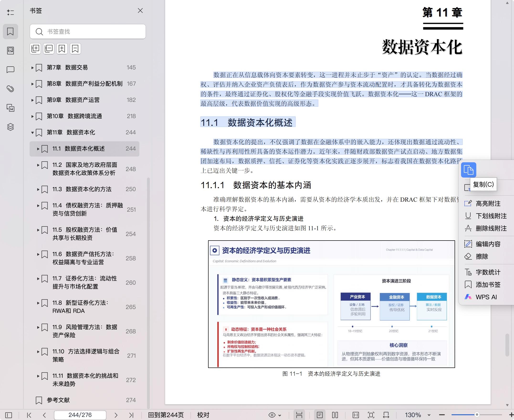The image size is (514, 420).
Task: Select the bookmark panel icon
Action: [10, 31]
